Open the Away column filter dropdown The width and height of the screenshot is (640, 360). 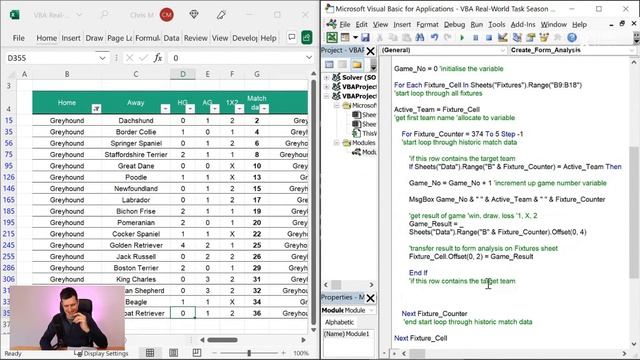pyautogui.click(x=165, y=109)
